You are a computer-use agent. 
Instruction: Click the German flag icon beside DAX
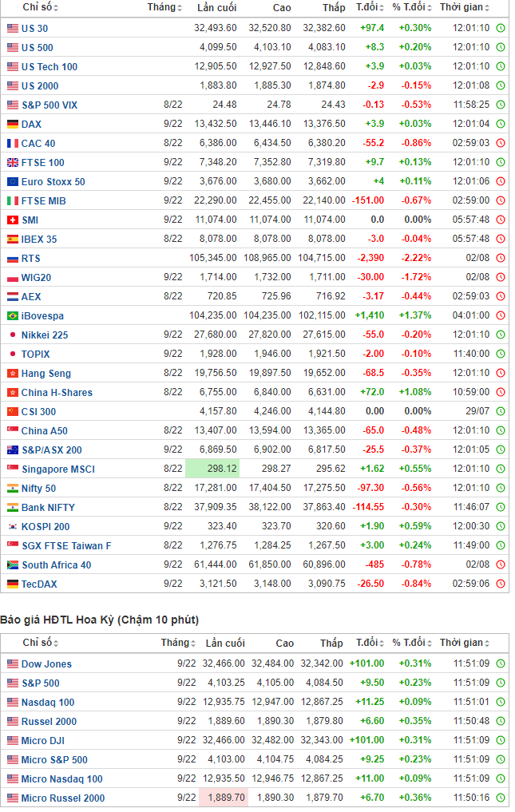pyautogui.click(x=13, y=125)
